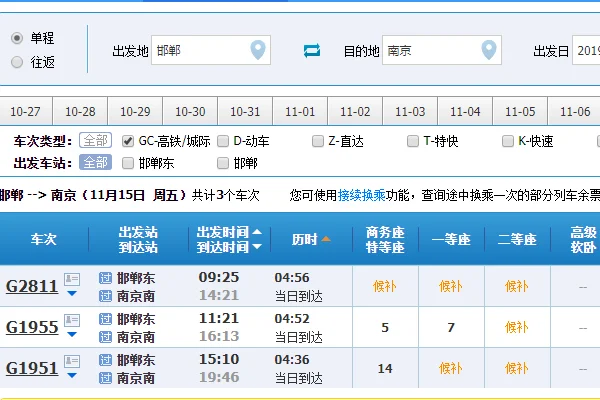The image size is (600, 400).
Task: Expand stop details arrow under G1955
Action: (x=72, y=335)
